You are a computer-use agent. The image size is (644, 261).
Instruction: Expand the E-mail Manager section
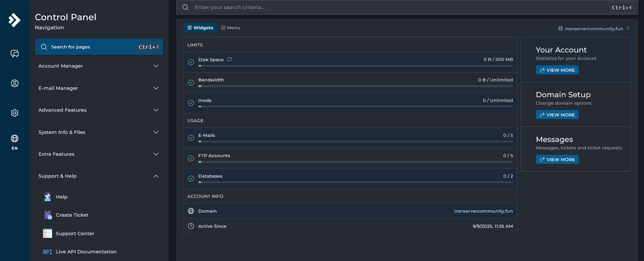98,88
